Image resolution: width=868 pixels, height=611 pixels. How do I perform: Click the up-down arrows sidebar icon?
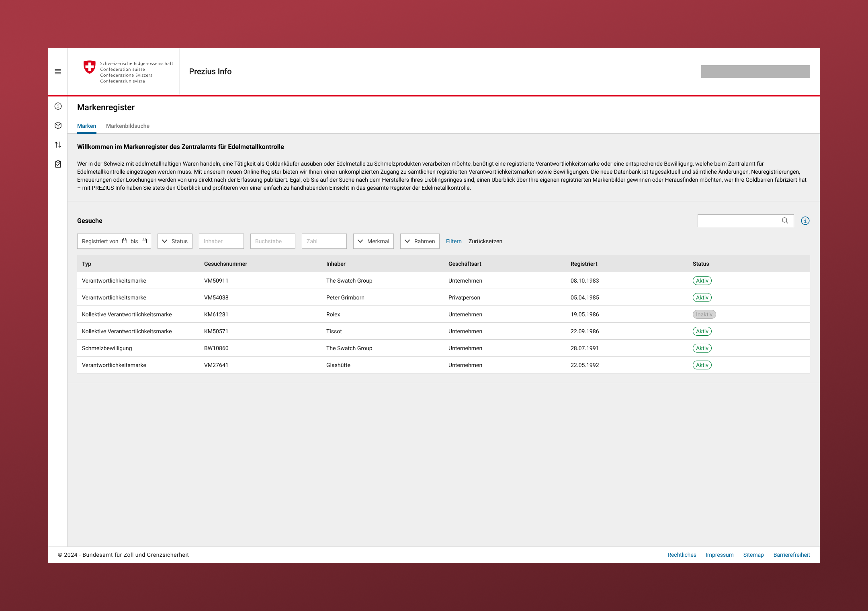tap(58, 145)
